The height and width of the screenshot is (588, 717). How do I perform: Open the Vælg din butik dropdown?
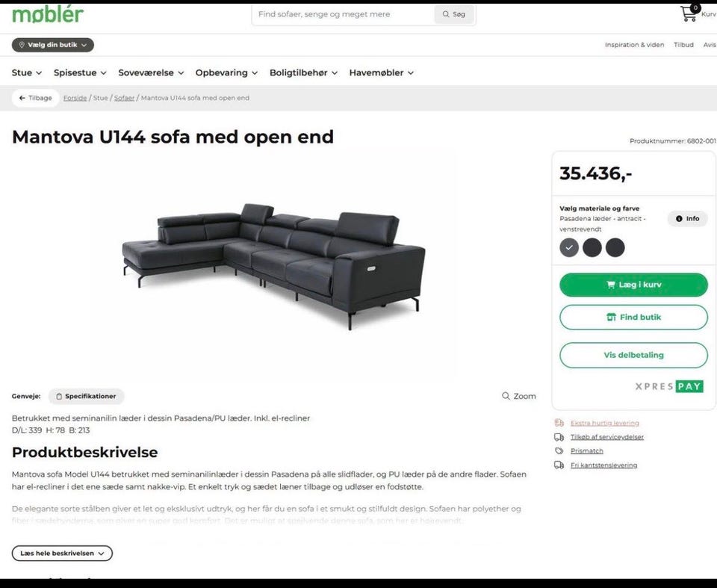pyautogui.click(x=52, y=45)
